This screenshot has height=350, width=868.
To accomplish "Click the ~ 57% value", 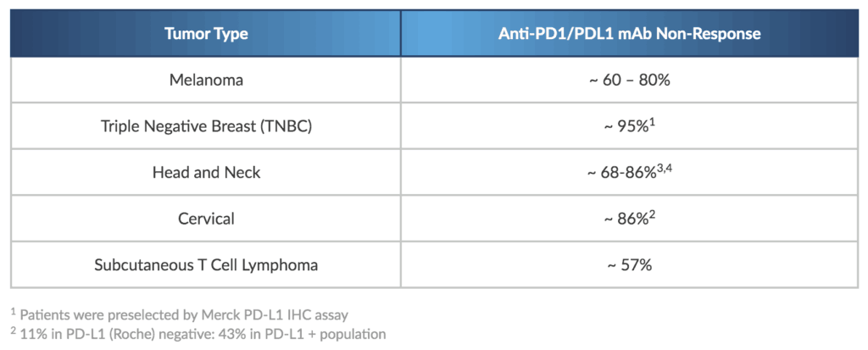I will pyautogui.click(x=628, y=265).
